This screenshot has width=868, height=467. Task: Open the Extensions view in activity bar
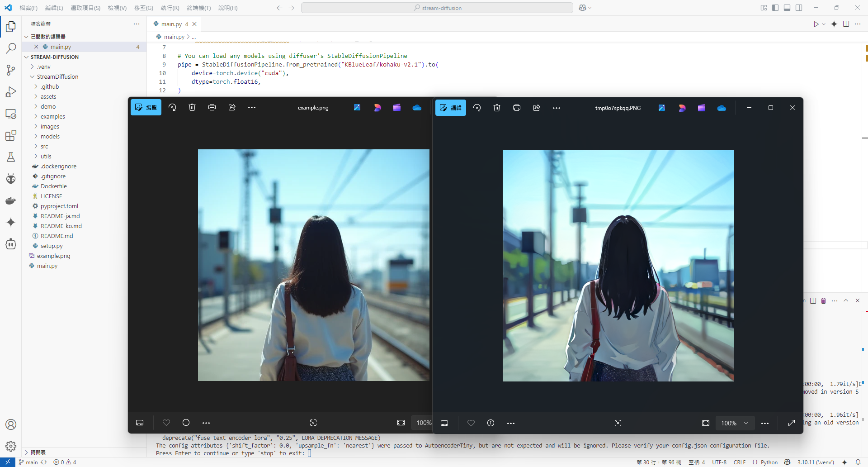[x=11, y=135]
